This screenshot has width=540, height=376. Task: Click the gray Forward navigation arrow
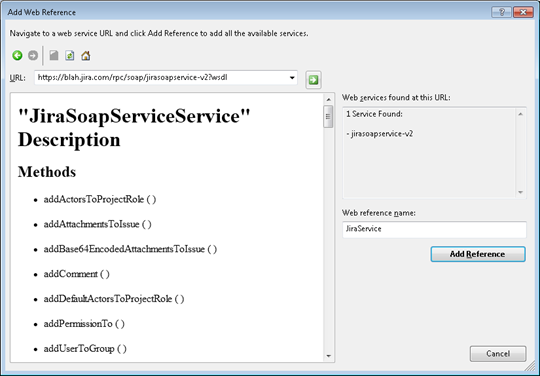(x=33, y=55)
